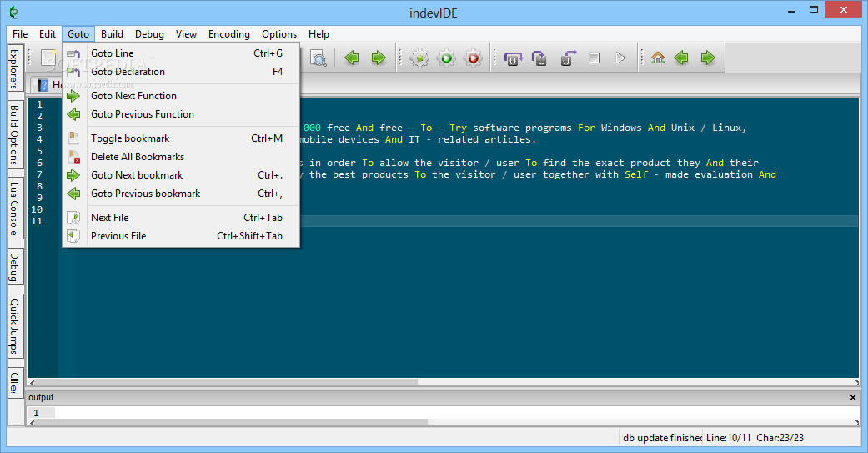Close the output panel with its X
The height and width of the screenshot is (453, 868).
pyautogui.click(x=852, y=398)
